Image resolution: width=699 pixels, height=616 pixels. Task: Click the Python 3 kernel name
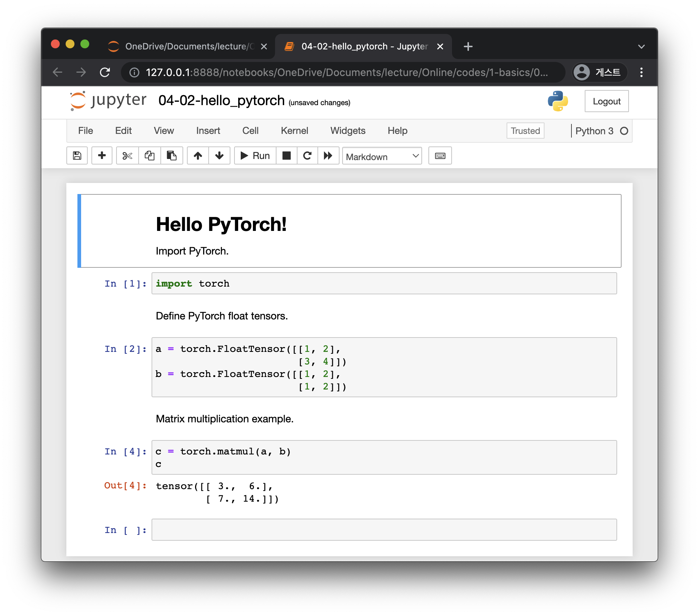click(594, 131)
